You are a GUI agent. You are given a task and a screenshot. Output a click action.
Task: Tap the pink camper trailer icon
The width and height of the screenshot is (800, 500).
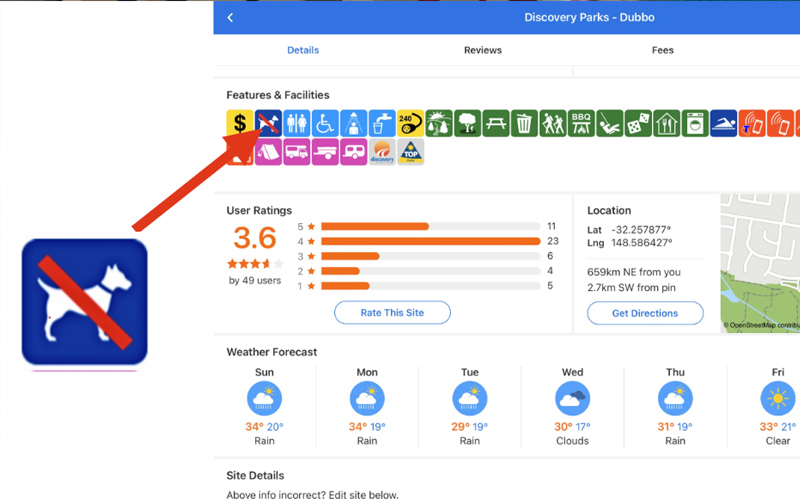pos(326,152)
